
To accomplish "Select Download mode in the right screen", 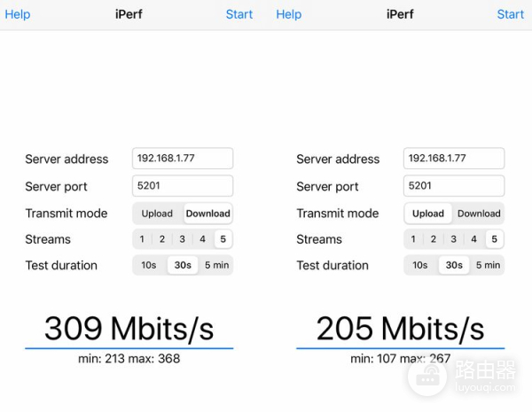I will tap(479, 214).
